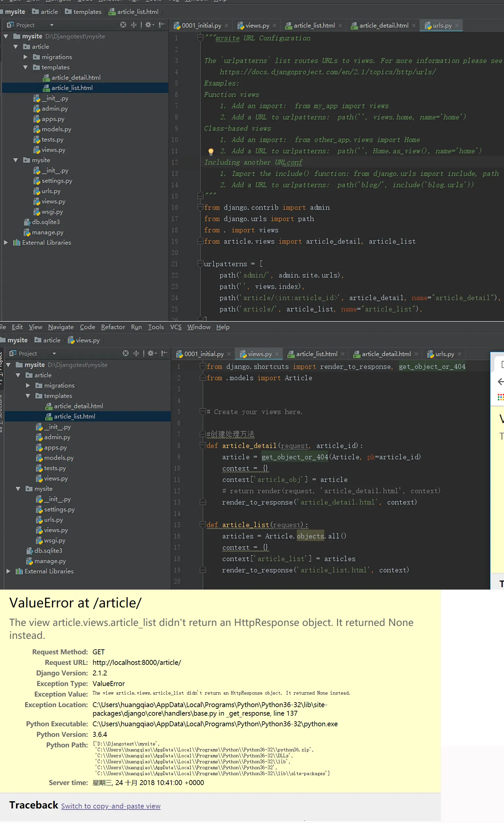Image resolution: width=504 pixels, height=823 pixels.
Task: Click scroll-from-source target icon in lower Project panel
Action: (125, 353)
